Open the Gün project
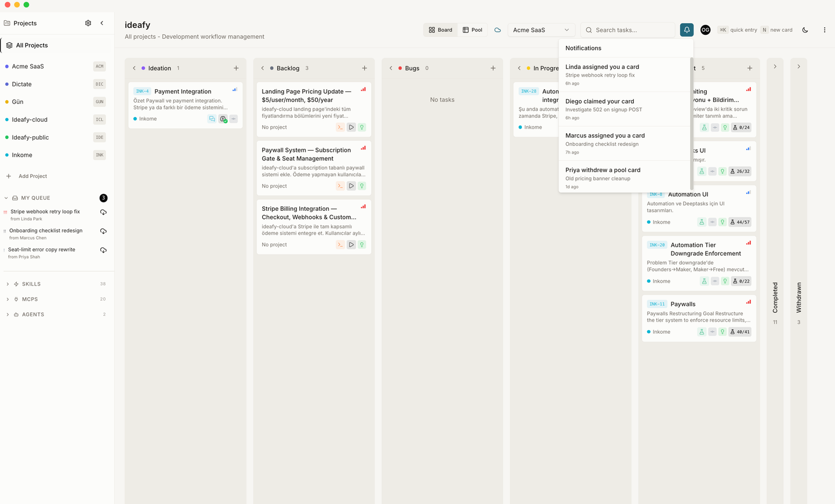The image size is (835, 504). [56, 102]
